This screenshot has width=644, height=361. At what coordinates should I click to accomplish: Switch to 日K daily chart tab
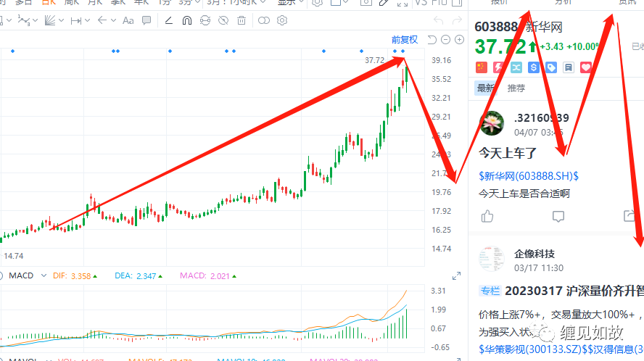[x=49, y=2]
